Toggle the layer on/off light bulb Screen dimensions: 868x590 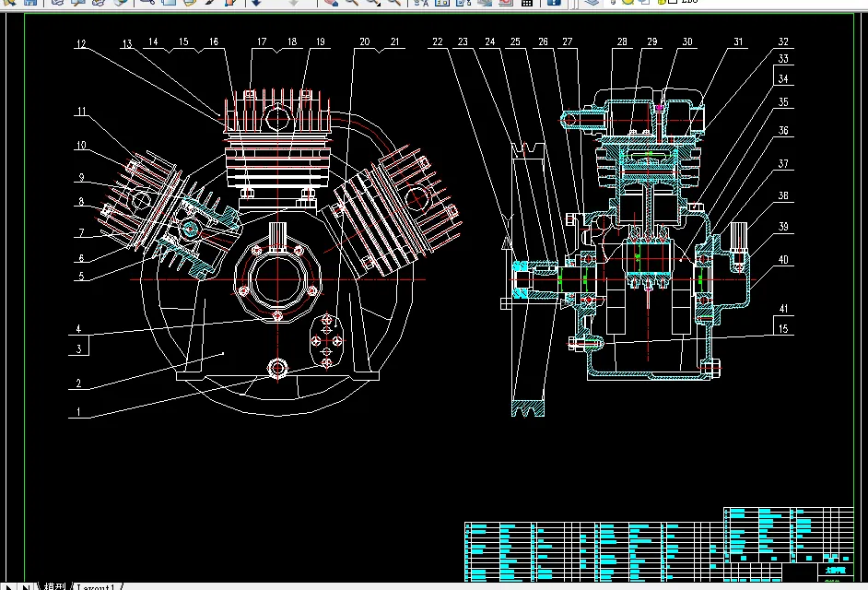(615, 2)
